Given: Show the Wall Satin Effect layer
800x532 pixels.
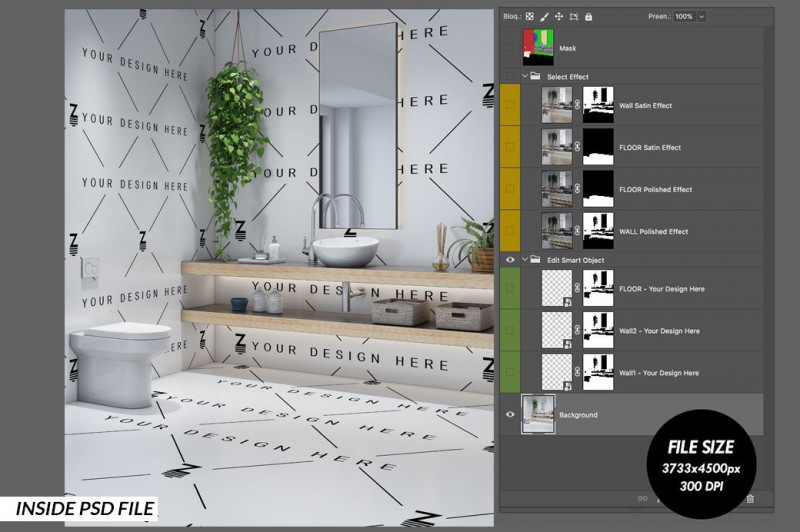Looking at the screenshot, I should [510, 105].
